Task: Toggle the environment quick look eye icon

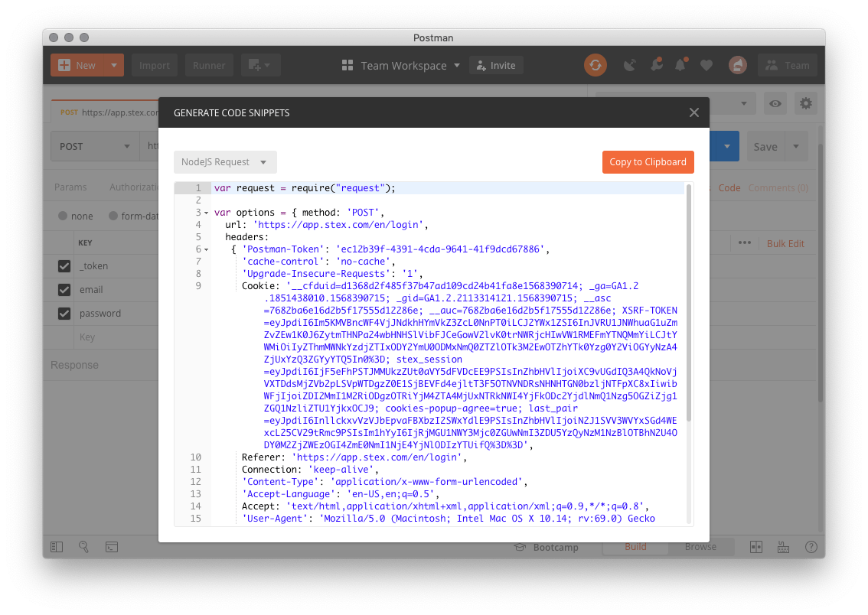Action: pyautogui.click(x=775, y=103)
